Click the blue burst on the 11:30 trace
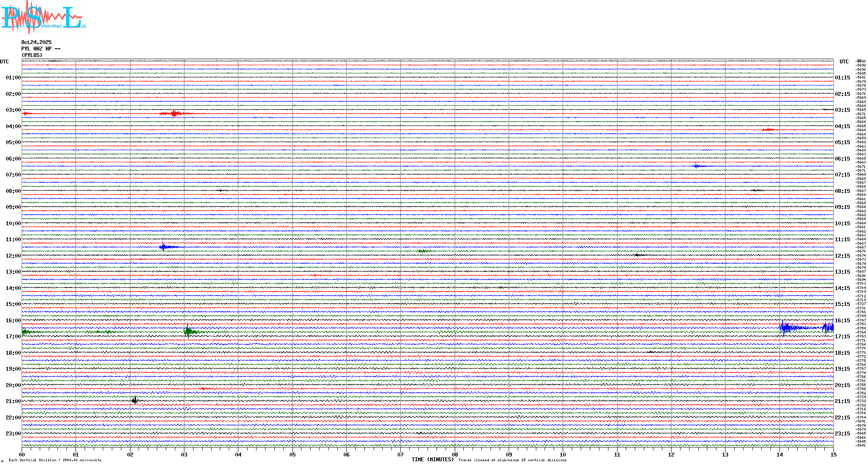 (x=164, y=247)
